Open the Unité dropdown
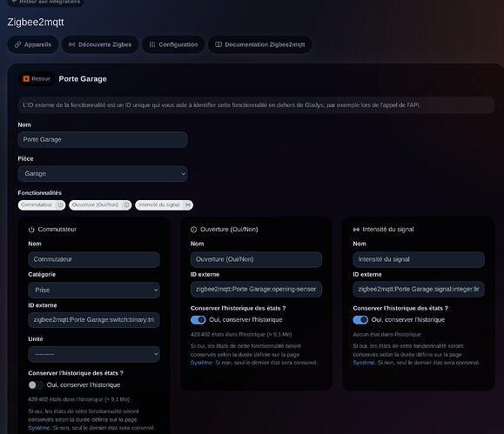Viewport: 504px width, 434px height. pos(94,354)
